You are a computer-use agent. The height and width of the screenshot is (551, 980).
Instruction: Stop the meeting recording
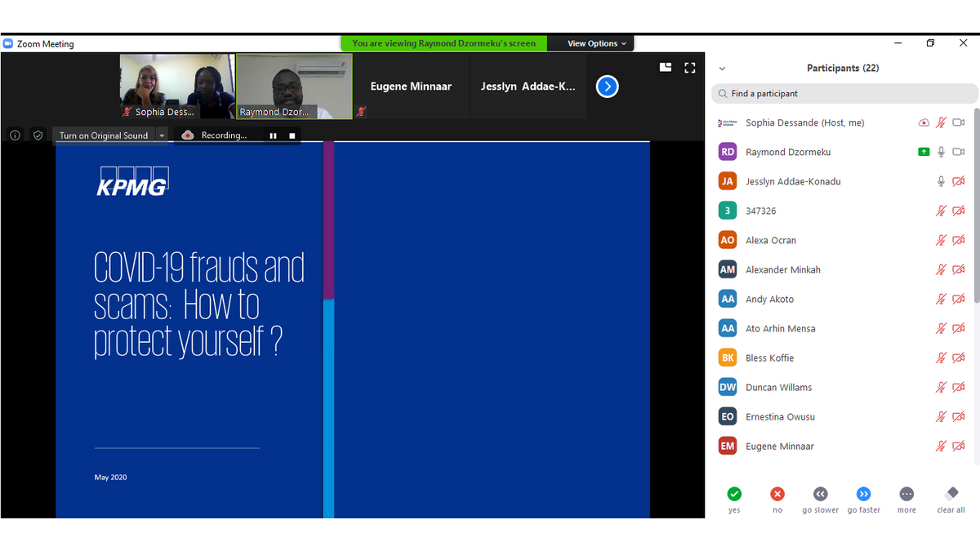click(292, 136)
